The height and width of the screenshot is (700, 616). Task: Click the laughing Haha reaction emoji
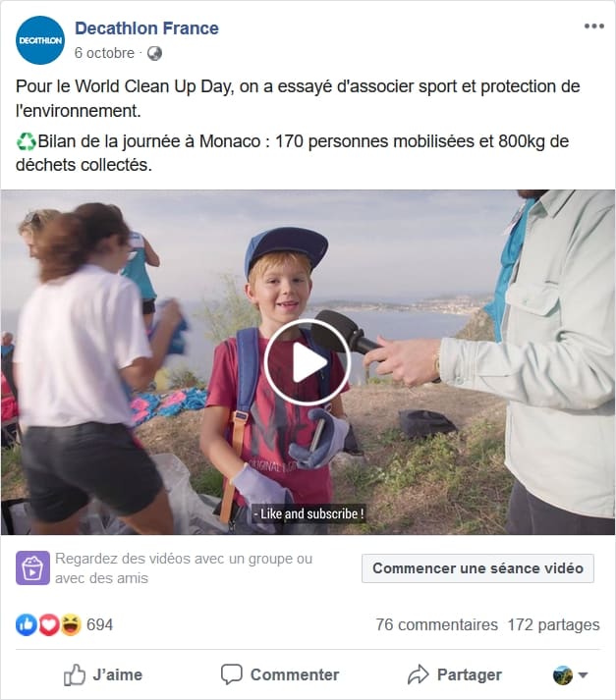[x=71, y=624]
